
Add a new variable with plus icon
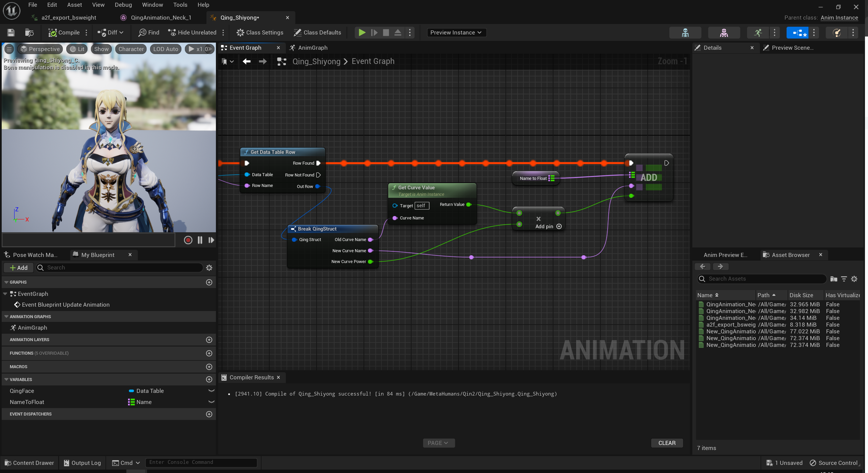[209, 379]
